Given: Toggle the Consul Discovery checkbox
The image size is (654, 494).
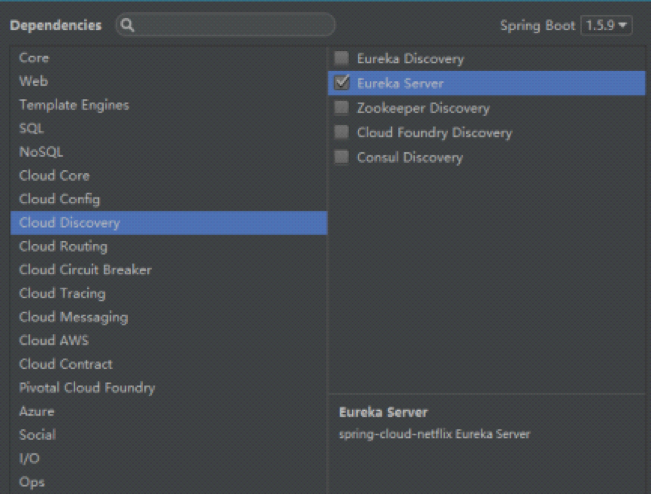Looking at the screenshot, I should [342, 157].
